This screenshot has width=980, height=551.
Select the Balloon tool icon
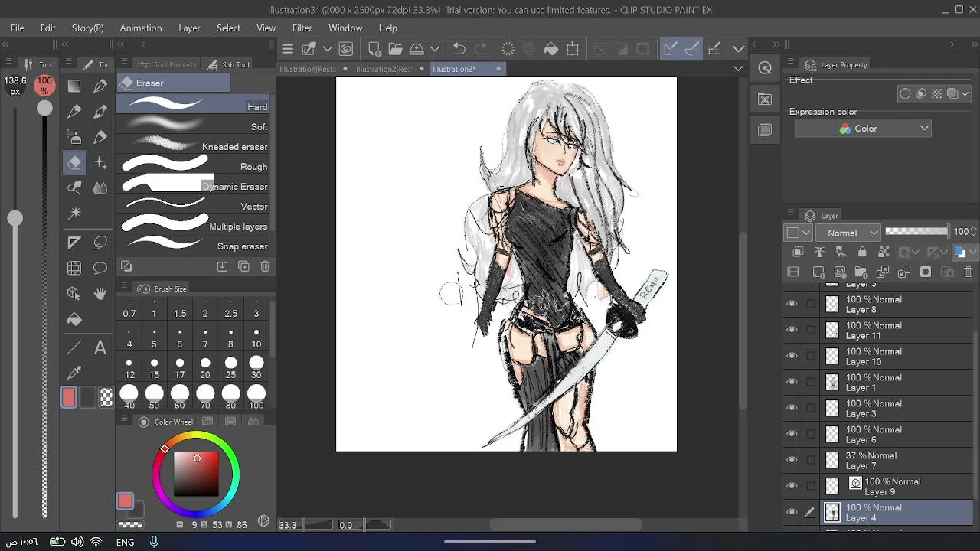(x=100, y=269)
